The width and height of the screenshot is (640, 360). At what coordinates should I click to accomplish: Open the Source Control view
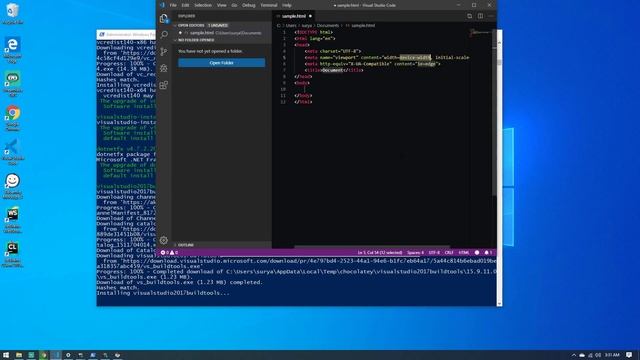point(164,51)
